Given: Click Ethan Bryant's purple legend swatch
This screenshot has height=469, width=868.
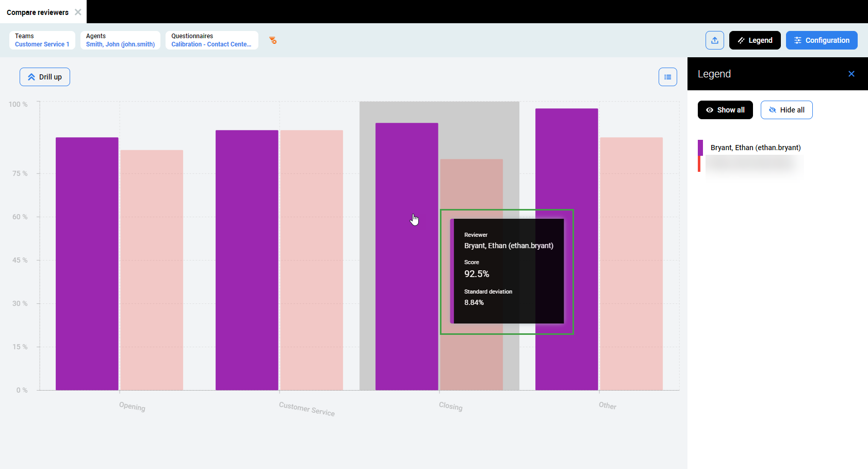Looking at the screenshot, I should (x=700, y=148).
